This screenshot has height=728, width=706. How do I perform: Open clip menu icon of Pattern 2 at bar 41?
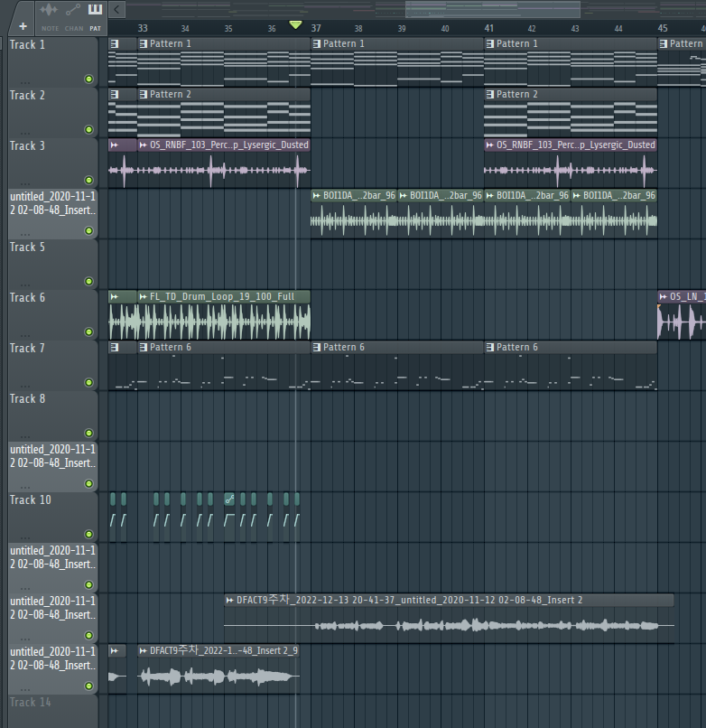490,95
